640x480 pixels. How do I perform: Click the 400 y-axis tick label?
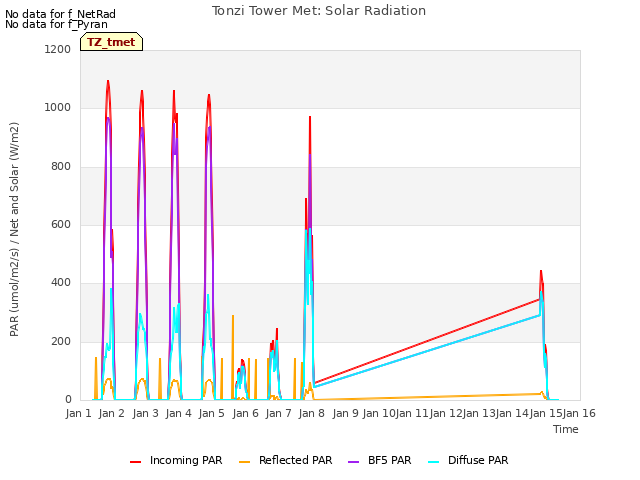coord(61,283)
